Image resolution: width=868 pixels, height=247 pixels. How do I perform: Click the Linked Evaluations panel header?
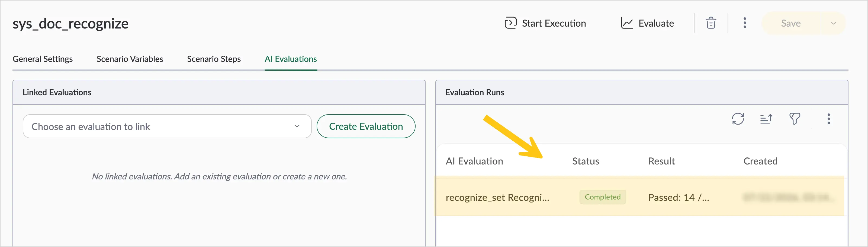(x=219, y=93)
